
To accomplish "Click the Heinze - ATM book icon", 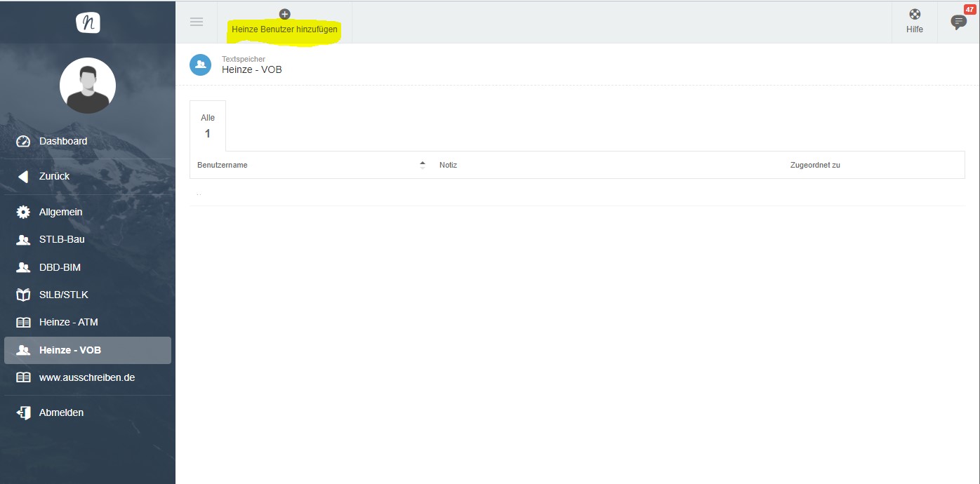I will tap(23, 323).
